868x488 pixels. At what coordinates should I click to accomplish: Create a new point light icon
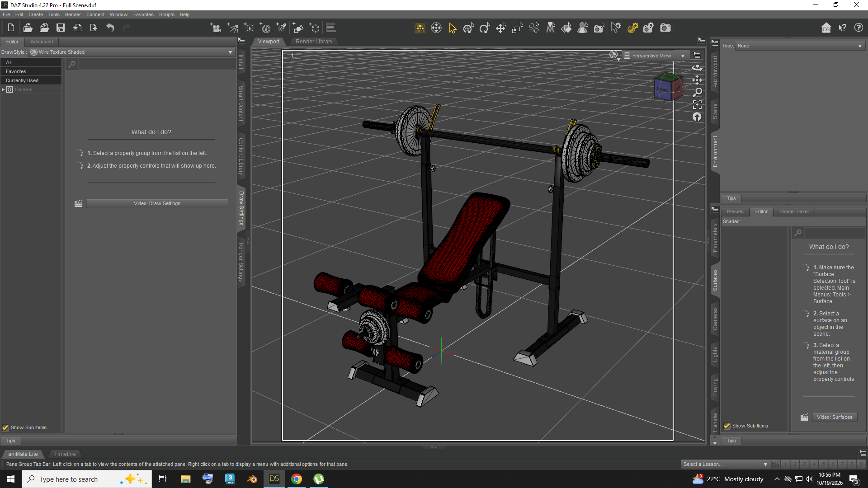coord(249,28)
